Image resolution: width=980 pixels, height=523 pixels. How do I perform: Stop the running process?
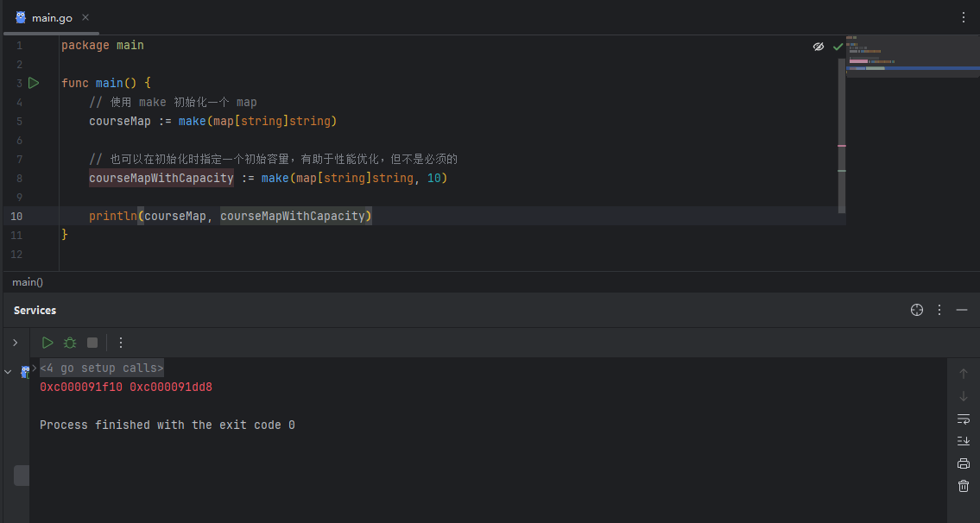click(92, 343)
